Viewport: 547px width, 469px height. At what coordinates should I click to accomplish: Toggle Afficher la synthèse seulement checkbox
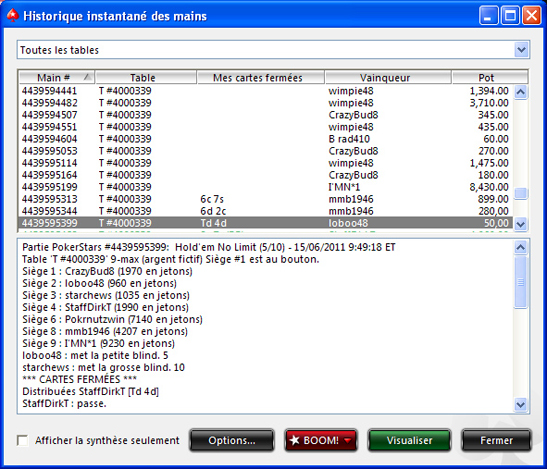(23, 440)
